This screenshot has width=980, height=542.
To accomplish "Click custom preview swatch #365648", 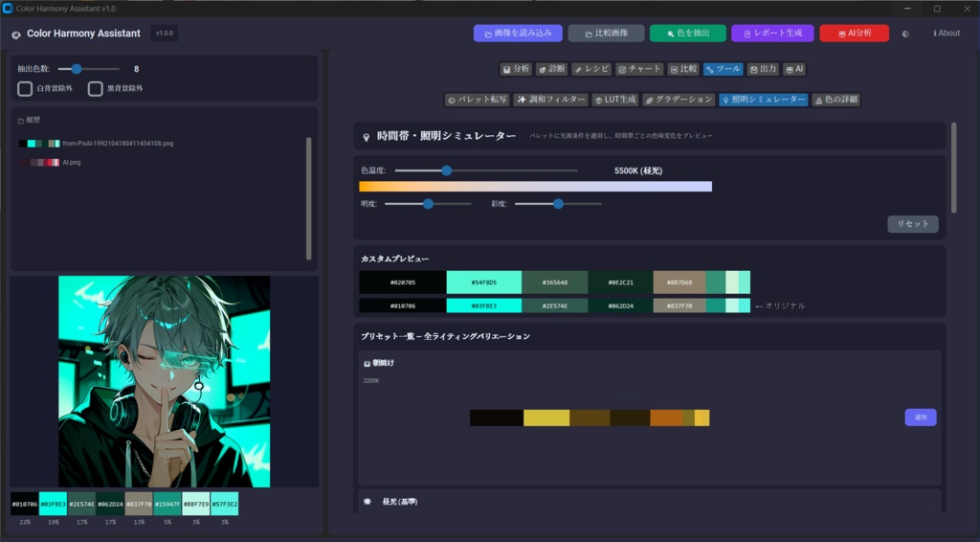I will point(554,282).
